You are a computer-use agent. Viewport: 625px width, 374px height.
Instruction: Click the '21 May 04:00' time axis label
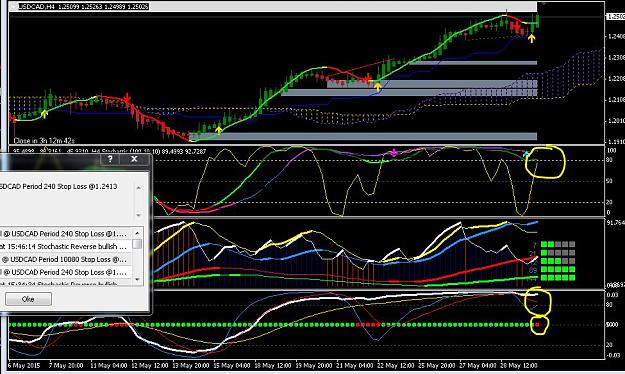click(x=355, y=366)
